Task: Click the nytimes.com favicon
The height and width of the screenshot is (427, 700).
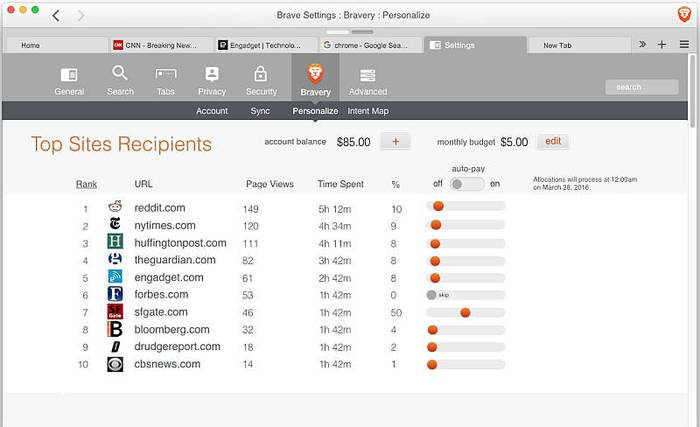Action: coord(115,224)
